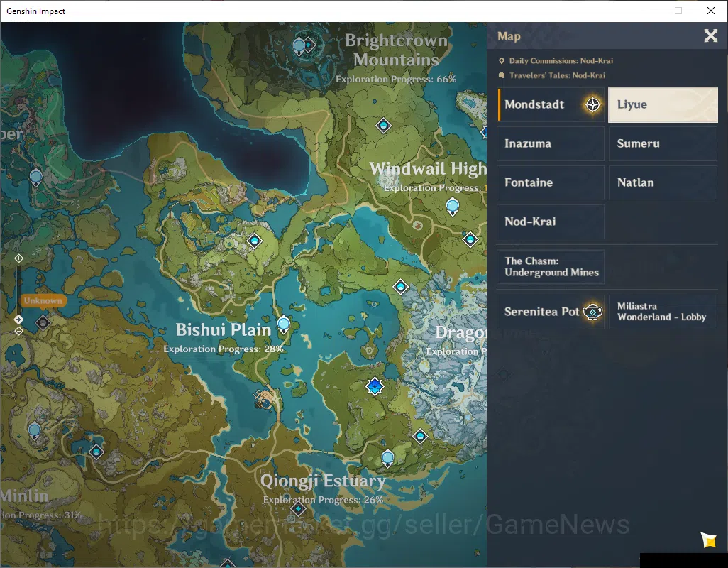Select the village icon south of Bishui Plain
Image resolution: width=728 pixels, height=568 pixels.
click(265, 400)
